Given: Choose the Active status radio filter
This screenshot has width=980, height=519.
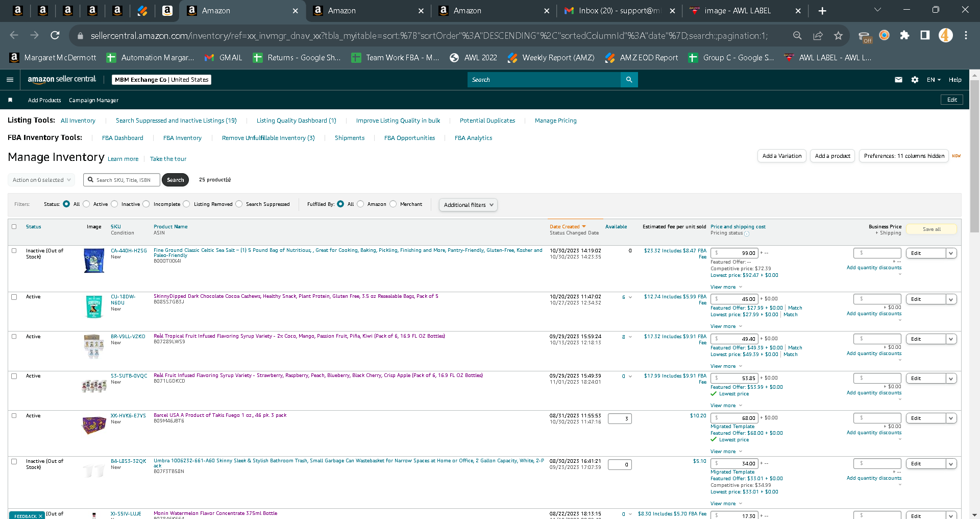Looking at the screenshot, I should coord(86,204).
